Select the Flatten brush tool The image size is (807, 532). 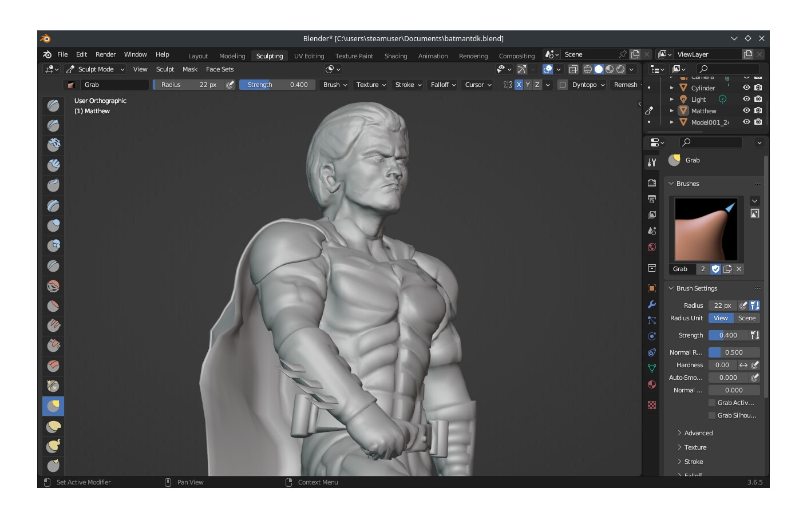pos(53,305)
